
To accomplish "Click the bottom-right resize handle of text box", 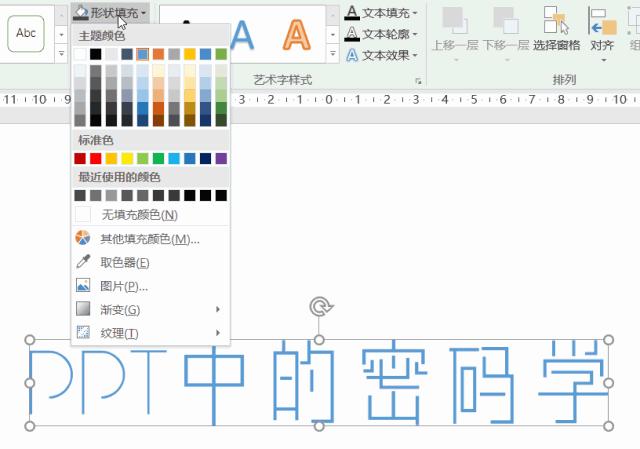I will 608,426.
